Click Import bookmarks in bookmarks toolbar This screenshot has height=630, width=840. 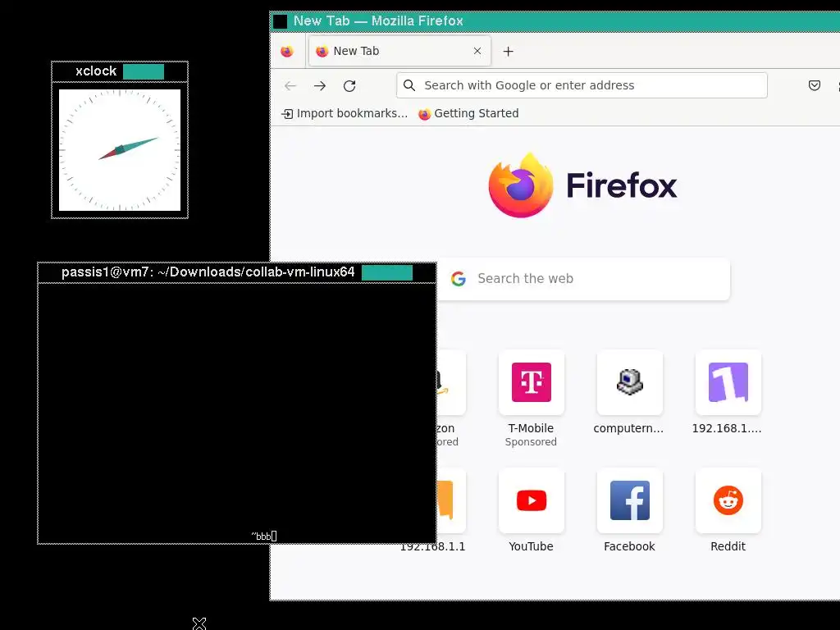(x=345, y=113)
